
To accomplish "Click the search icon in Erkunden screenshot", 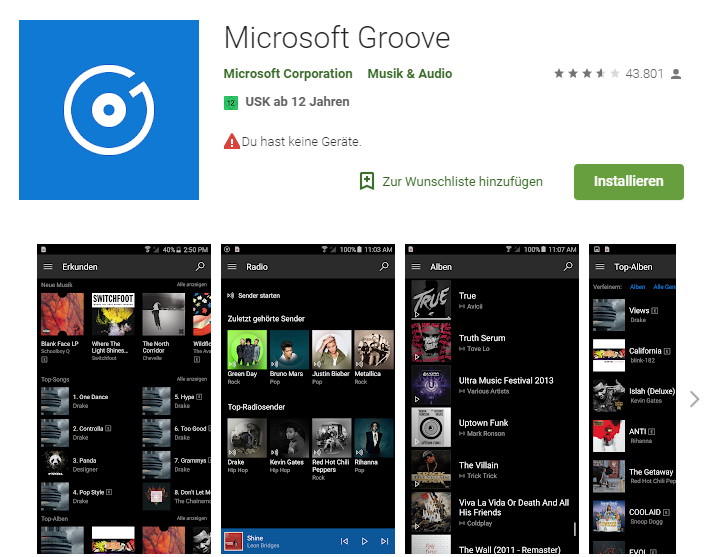I will pos(200,266).
